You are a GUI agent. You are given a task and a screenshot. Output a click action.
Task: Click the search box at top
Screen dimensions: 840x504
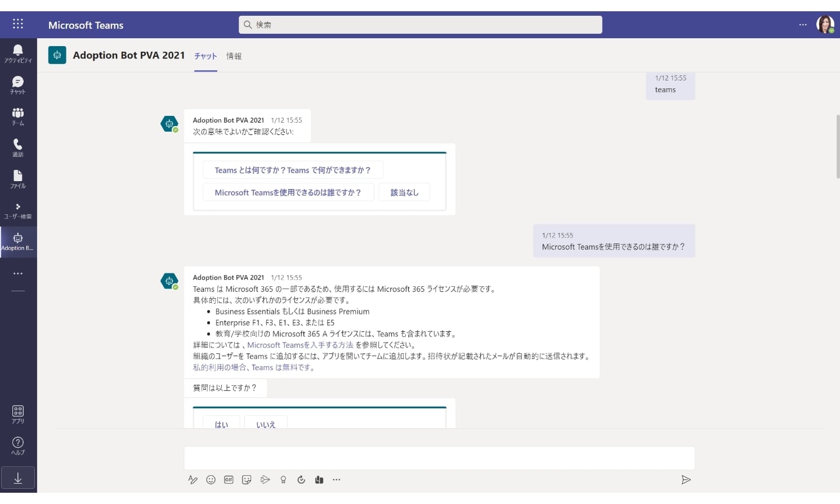421,25
